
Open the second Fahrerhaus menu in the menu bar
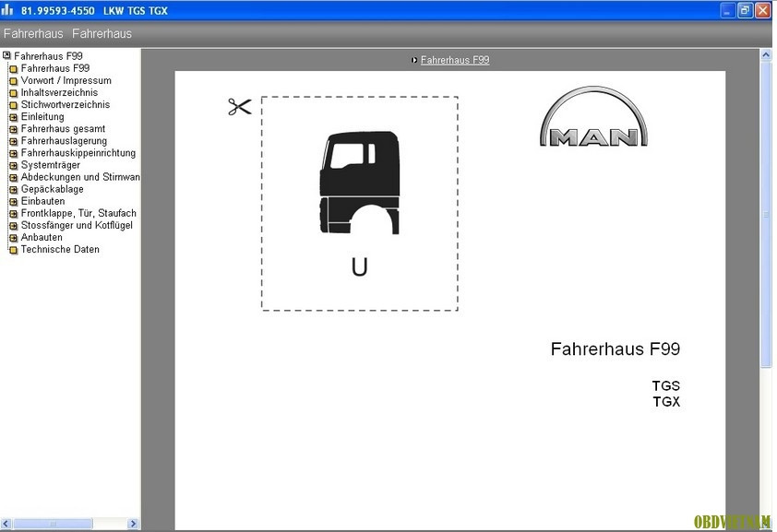[102, 33]
